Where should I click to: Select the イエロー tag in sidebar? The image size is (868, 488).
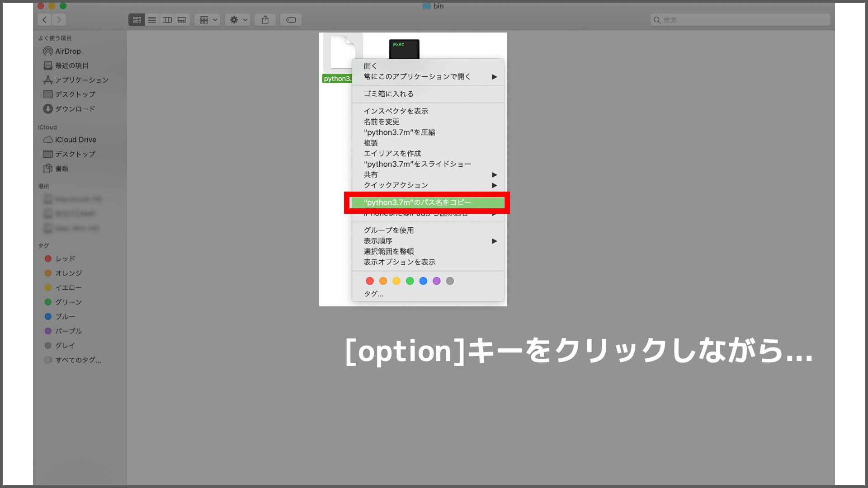[63, 287]
